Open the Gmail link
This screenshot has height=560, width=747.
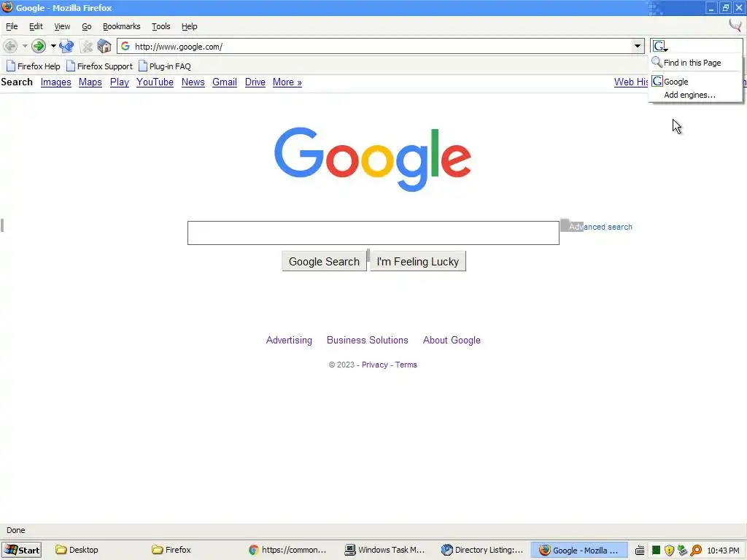click(x=225, y=82)
